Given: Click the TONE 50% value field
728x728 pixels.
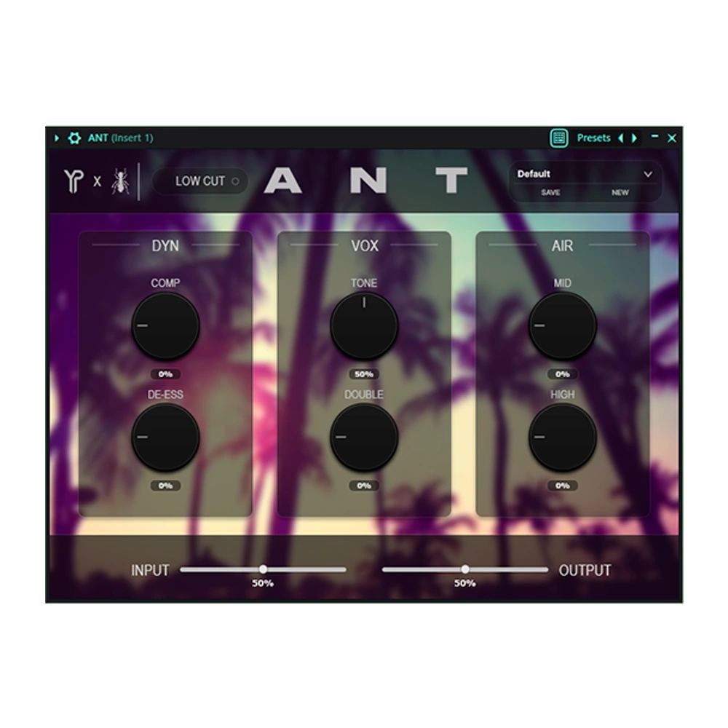Looking at the screenshot, I should 364,373.
